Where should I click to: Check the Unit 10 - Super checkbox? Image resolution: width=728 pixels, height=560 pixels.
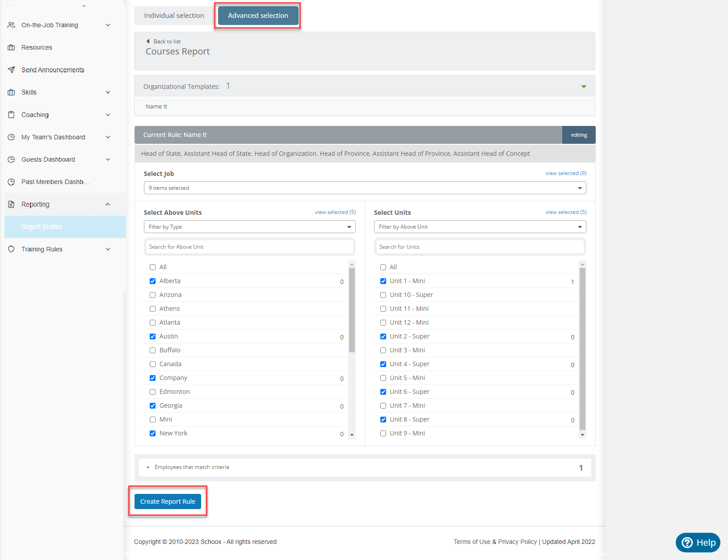(383, 295)
